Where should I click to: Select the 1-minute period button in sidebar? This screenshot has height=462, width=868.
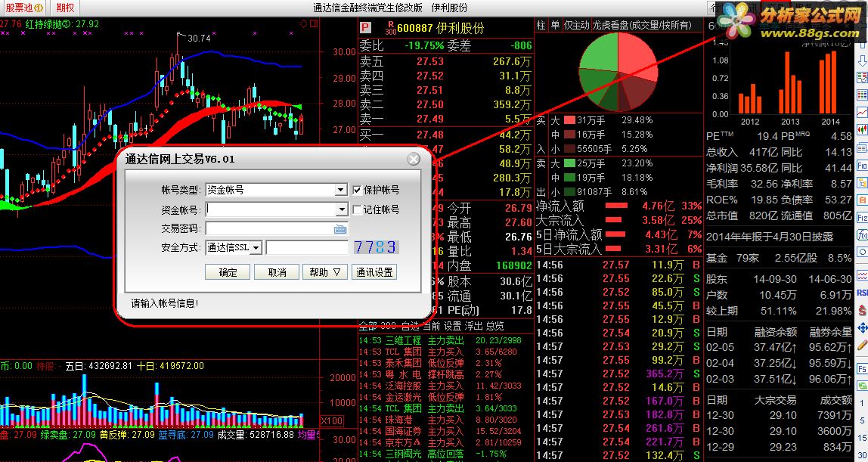(863, 403)
